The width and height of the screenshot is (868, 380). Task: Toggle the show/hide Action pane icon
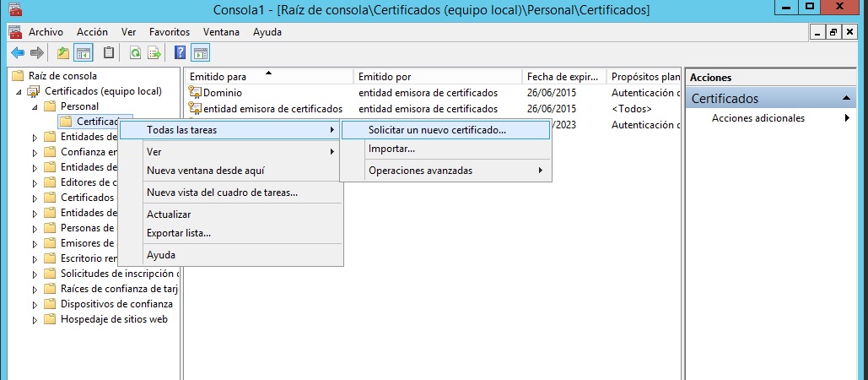[x=200, y=52]
